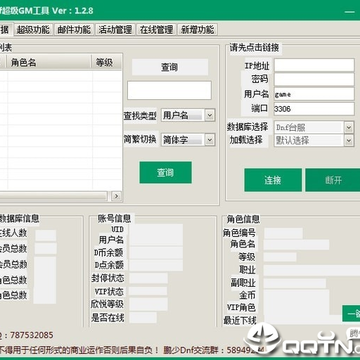The width and height of the screenshot is (360, 360).
Task: Click the VIP状态 value field
Action: click(x=148, y=291)
